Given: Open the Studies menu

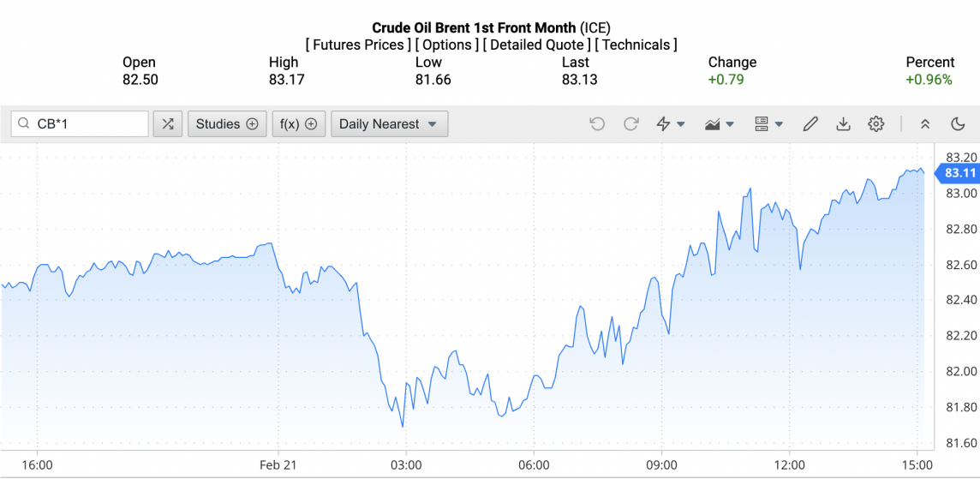Looking at the screenshot, I should pos(227,124).
